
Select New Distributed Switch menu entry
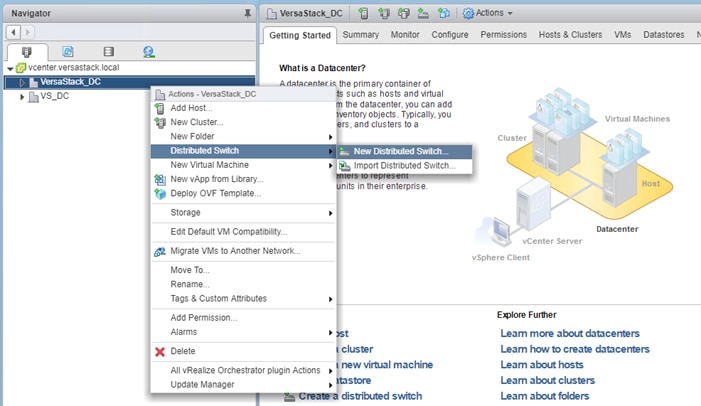coord(404,151)
